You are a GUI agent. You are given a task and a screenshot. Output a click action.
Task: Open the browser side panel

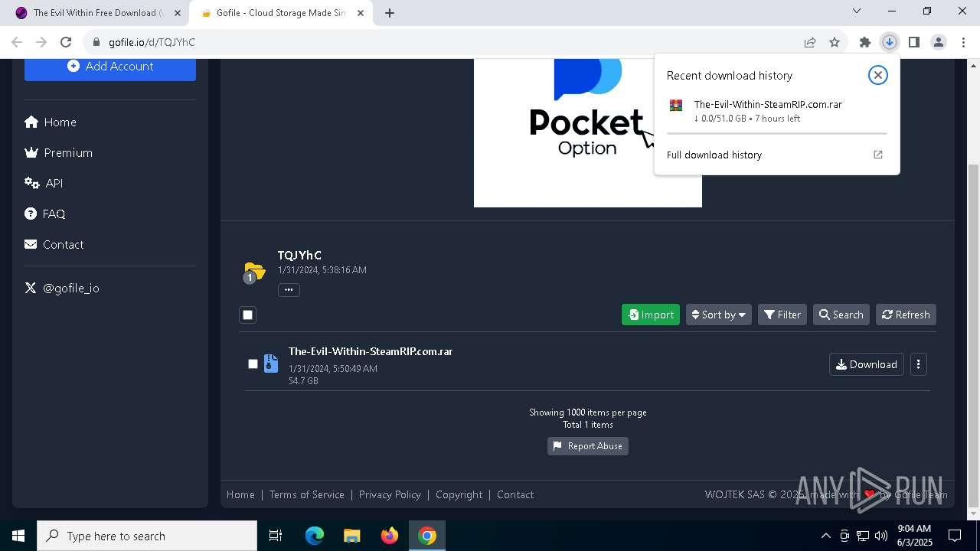(914, 42)
